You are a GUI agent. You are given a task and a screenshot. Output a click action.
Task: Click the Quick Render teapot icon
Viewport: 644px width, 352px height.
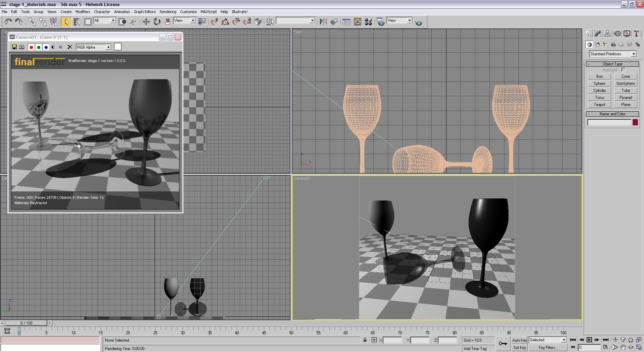(419, 22)
